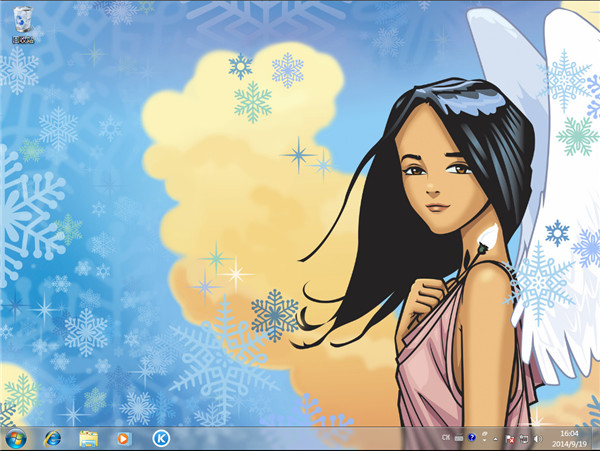The image size is (600, 451).
Task: Open the language bar options menu
Action: pos(483,435)
